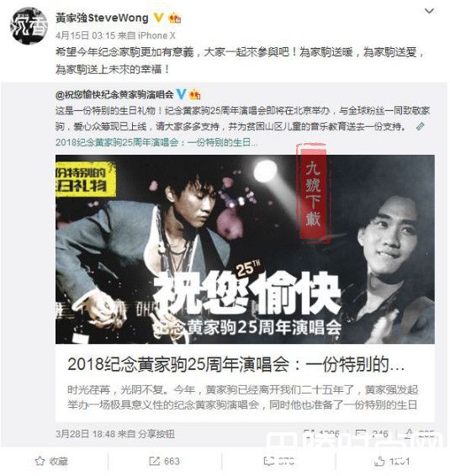This screenshot has width=450, height=476.
Task: Open the 祝您愉快 concert poster image
Action: [245, 250]
